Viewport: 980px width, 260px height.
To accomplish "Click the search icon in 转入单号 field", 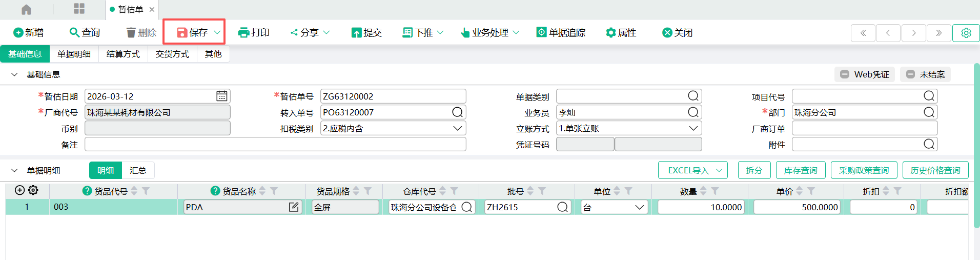I will click(x=457, y=112).
